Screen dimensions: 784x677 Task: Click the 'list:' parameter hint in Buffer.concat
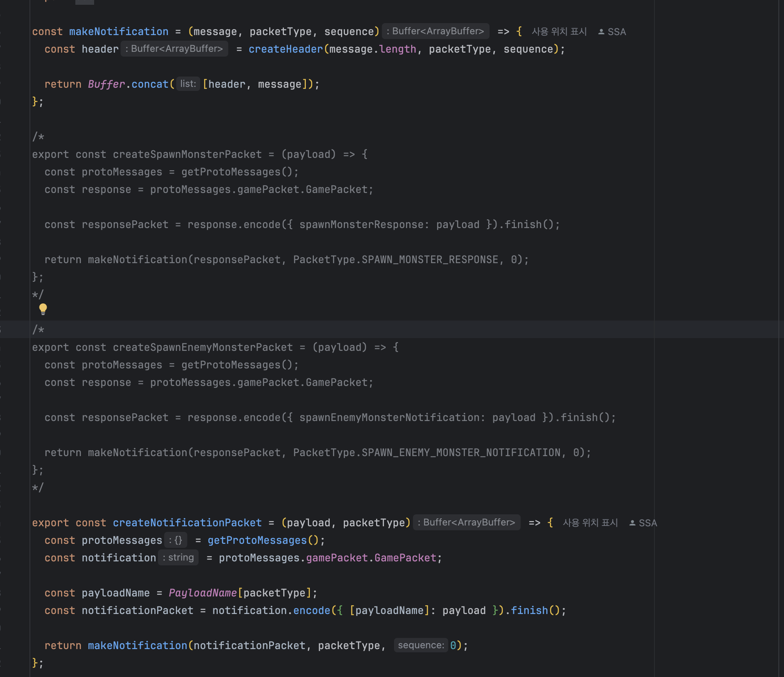pyautogui.click(x=188, y=84)
